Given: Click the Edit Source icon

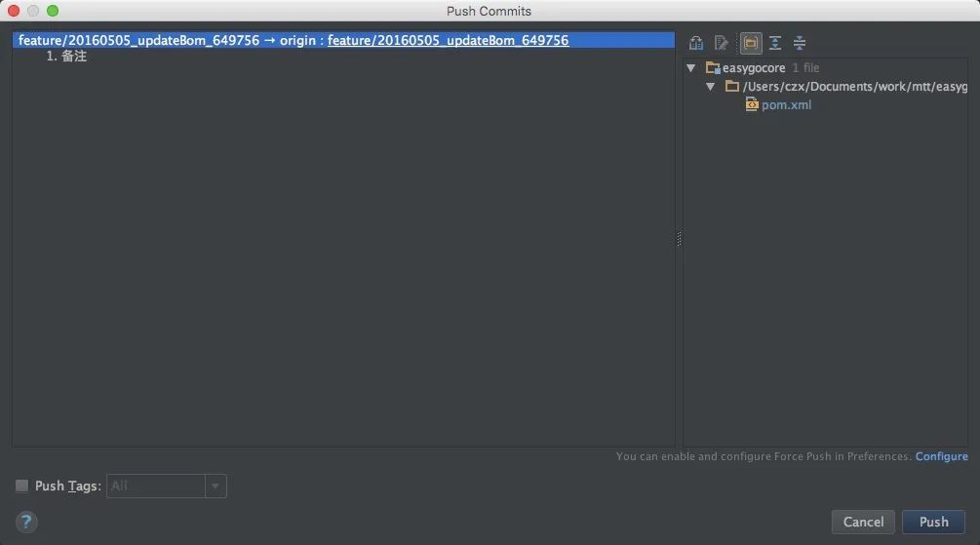Looking at the screenshot, I should [x=722, y=43].
